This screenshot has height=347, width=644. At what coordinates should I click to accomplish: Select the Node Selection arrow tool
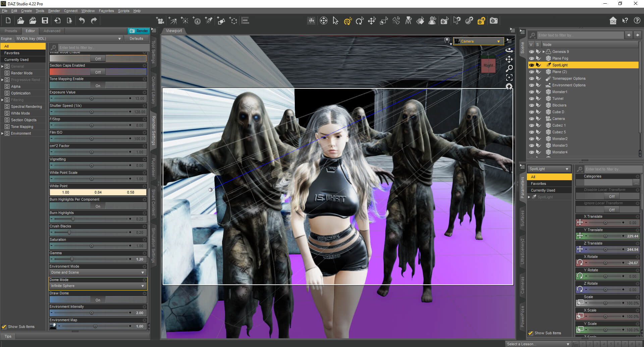tap(335, 21)
